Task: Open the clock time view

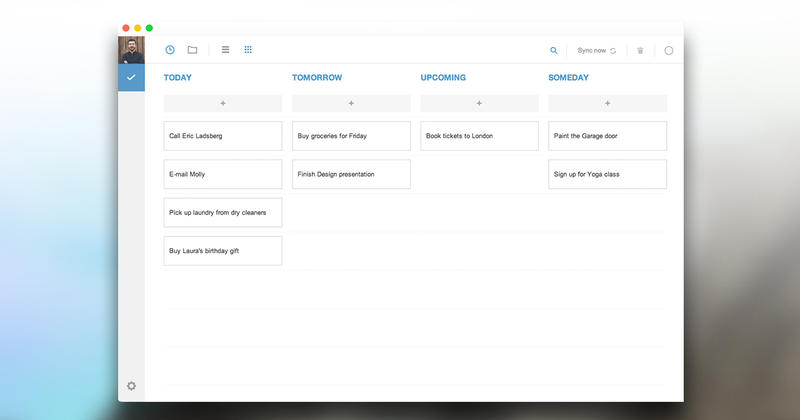Action: (170, 50)
